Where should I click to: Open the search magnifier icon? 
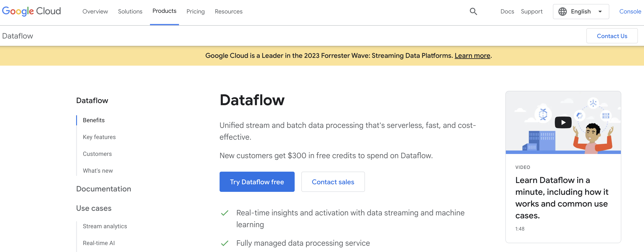(x=473, y=12)
